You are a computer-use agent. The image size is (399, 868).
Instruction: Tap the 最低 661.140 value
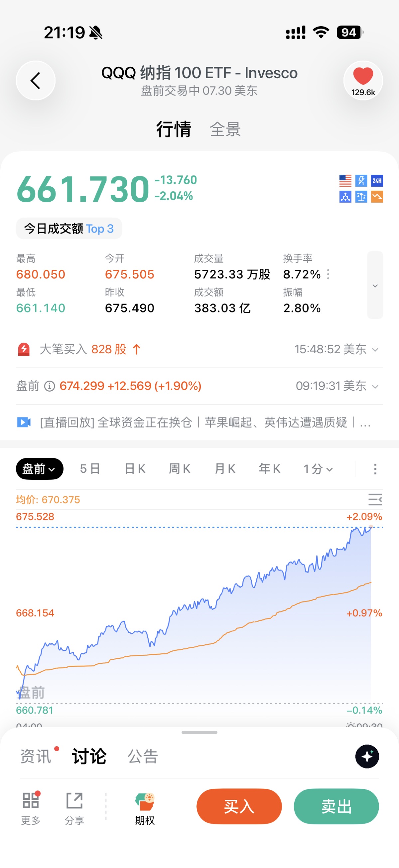point(41,308)
